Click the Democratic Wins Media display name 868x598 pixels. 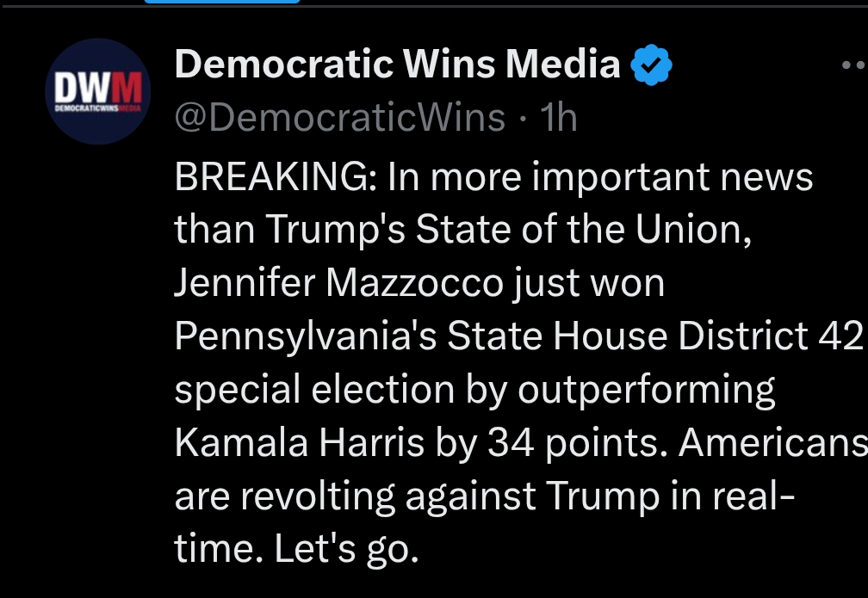click(397, 65)
